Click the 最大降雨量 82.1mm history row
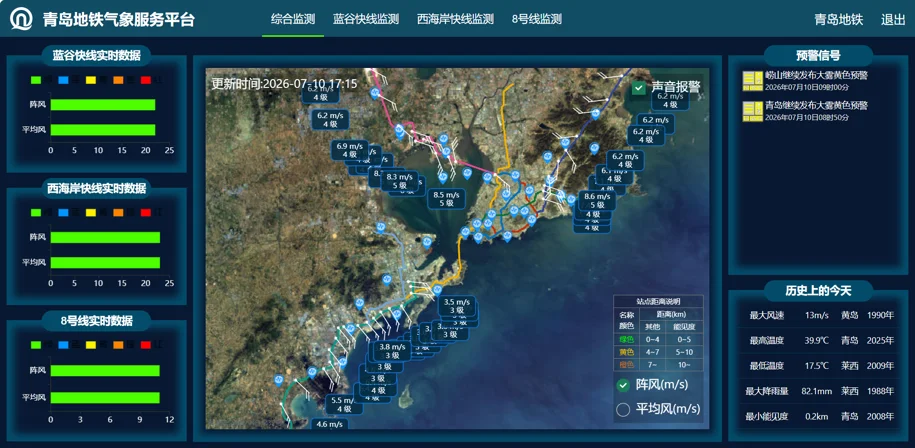The image size is (915, 448). [818, 391]
